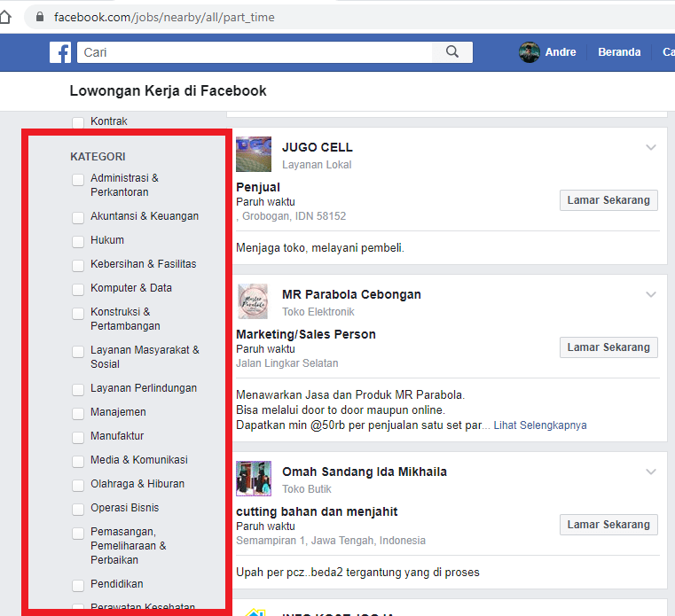This screenshot has width=675, height=616.
Task: Click the Facebook logo icon
Action: [x=60, y=52]
